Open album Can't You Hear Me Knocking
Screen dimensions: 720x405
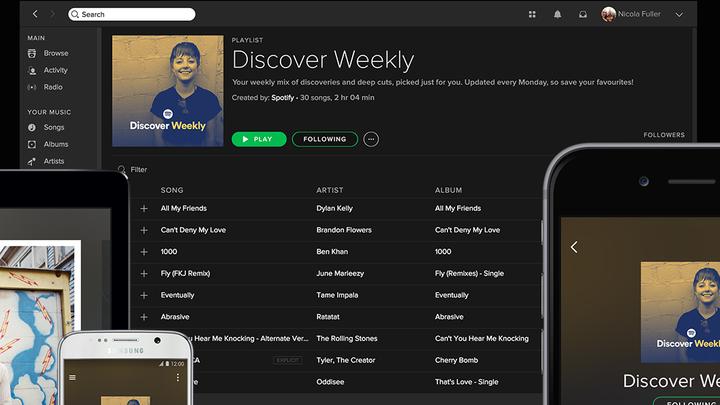(482, 338)
